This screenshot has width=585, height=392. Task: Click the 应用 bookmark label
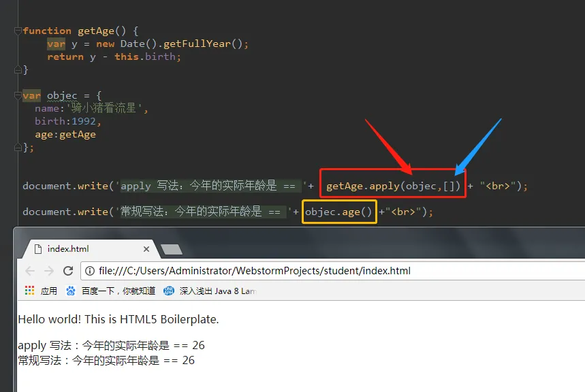pyautogui.click(x=49, y=291)
